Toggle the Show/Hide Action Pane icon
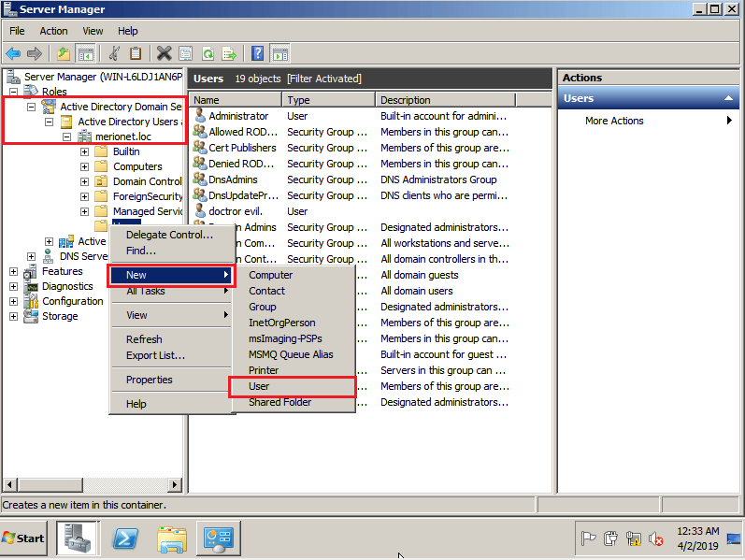Image resolution: width=745 pixels, height=560 pixels. [279, 53]
